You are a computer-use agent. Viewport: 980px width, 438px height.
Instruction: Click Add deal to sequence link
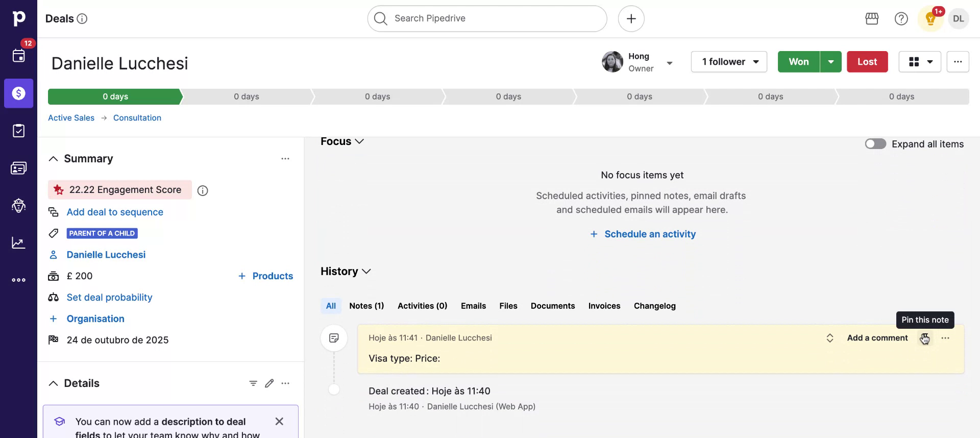pos(115,212)
